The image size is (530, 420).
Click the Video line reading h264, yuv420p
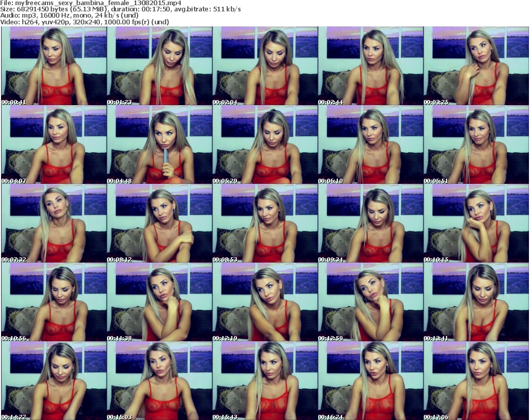(84, 22)
